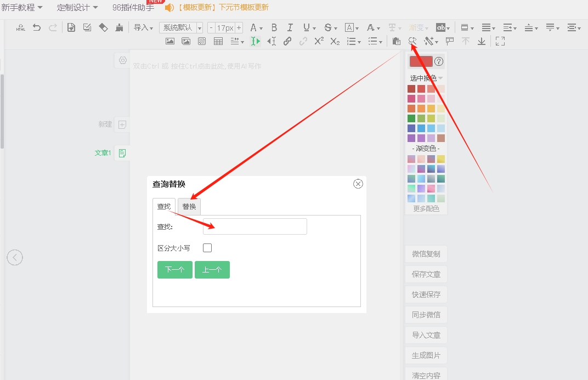Click the 查找 text input field
Image resolution: width=588 pixels, height=380 pixels.
click(255, 226)
